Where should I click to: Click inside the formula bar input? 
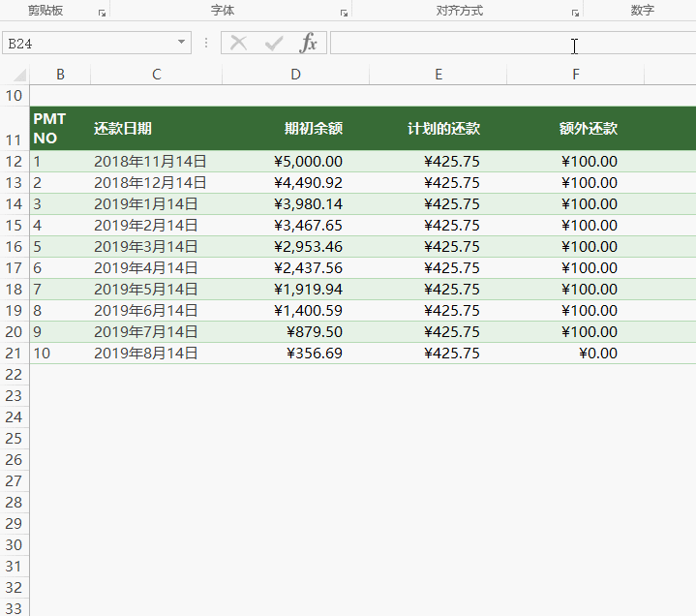(513, 43)
